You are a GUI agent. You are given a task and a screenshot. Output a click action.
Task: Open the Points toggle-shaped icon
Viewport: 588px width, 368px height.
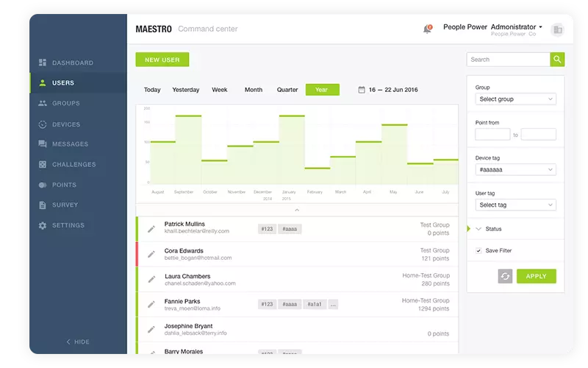pos(43,185)
